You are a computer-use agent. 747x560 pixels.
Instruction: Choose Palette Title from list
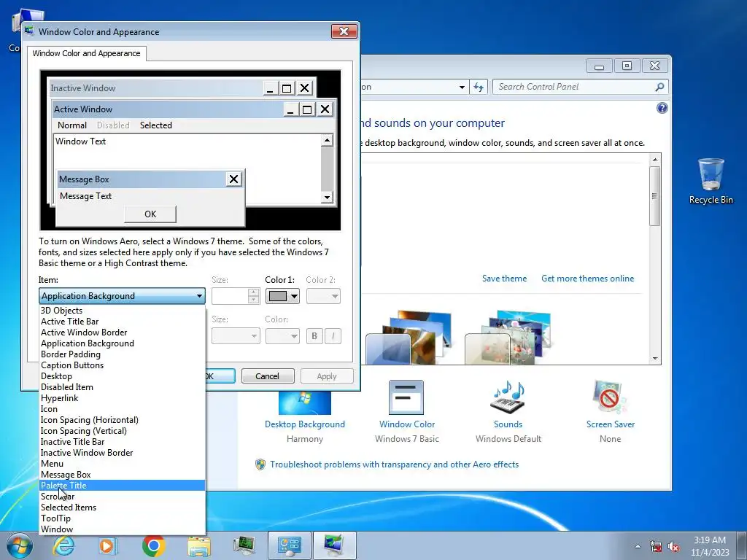(x=122, y=485)
